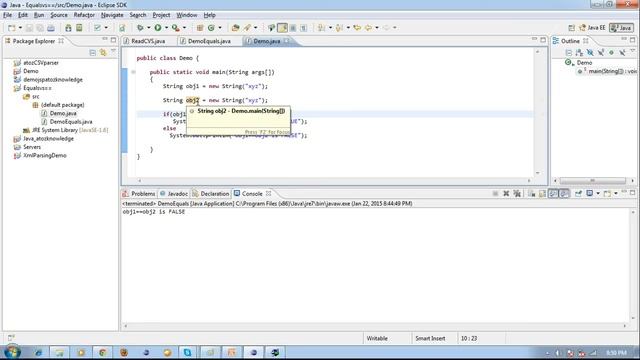Switch to the Java EE perspective

pyautogui.click(x=593, y=28)
